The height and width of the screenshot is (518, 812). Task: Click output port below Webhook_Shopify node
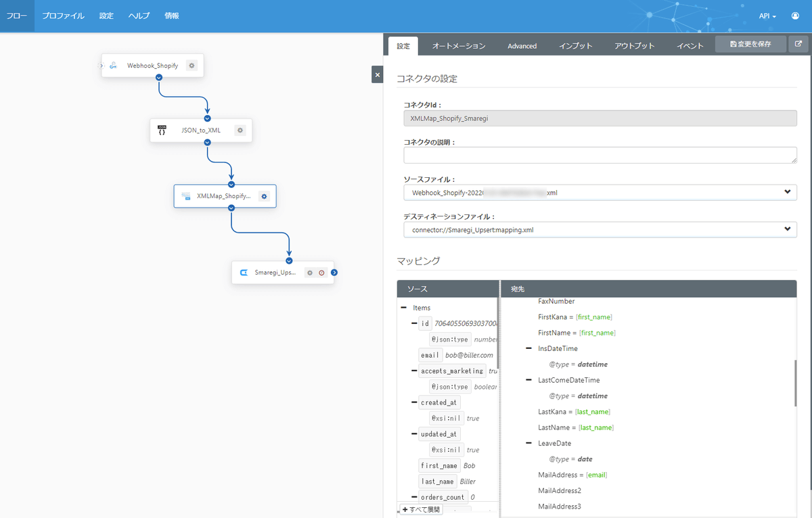pyautogui.click(x=158, y=77)
